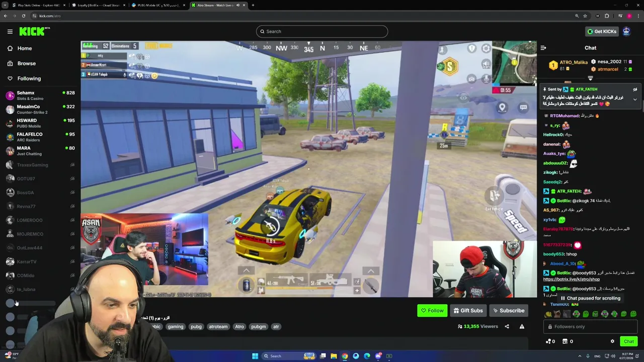Click the share stream icon
Viewport: 644px width, 362px height.
(507, 326)
